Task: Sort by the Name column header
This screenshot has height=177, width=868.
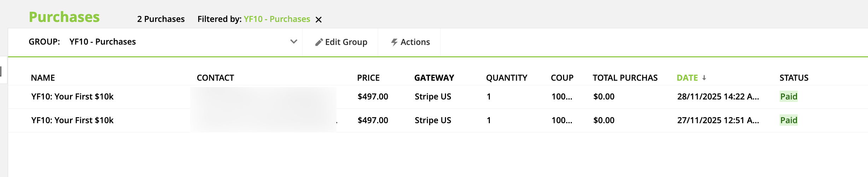Action: pyautogui.click(x=43, y=78)
